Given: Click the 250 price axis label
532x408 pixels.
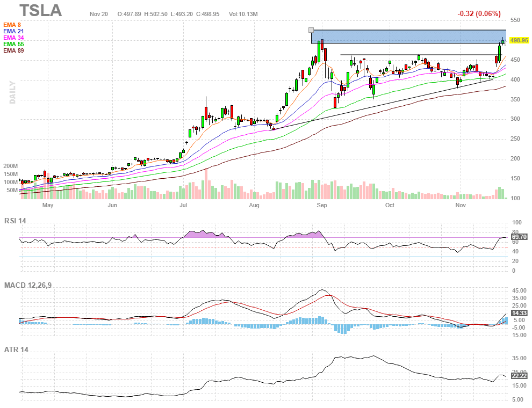Looking at the screenshot, I should coord(515,139).
